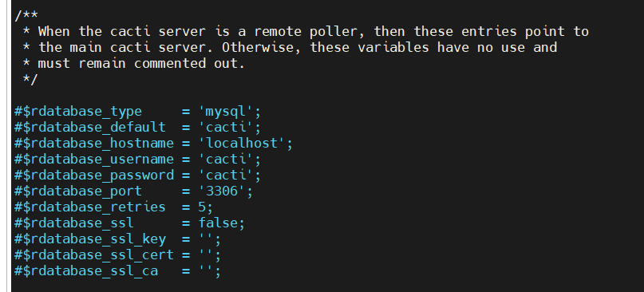Click the $rdatabase_username variable name
Screen dimensions: 644x292
98,160
